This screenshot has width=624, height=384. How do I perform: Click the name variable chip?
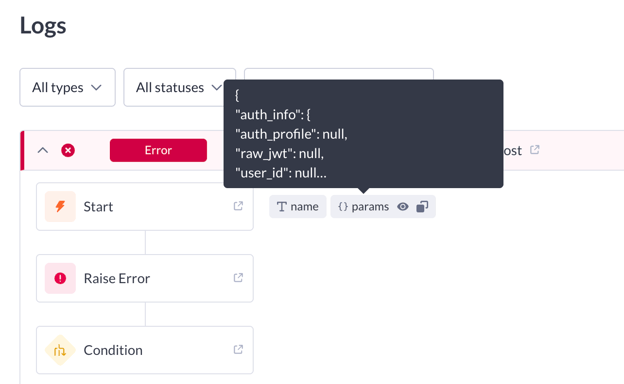(x=298, y=207)
